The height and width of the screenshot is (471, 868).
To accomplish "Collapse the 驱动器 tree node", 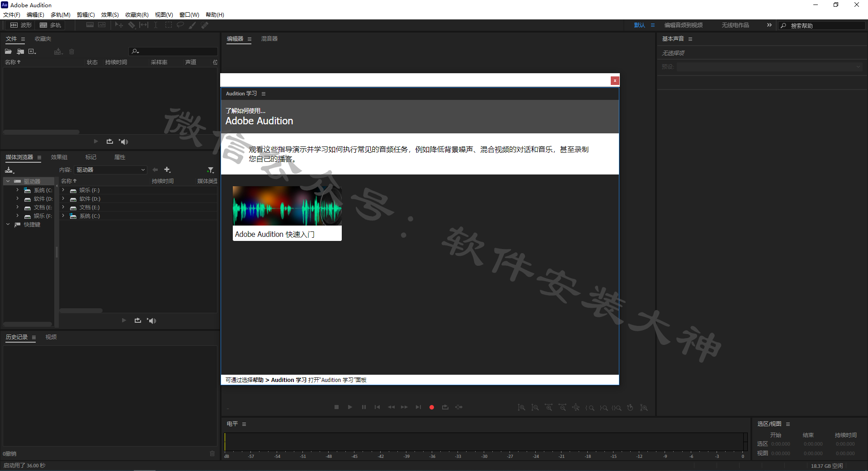I will click(x=8, y=181).
